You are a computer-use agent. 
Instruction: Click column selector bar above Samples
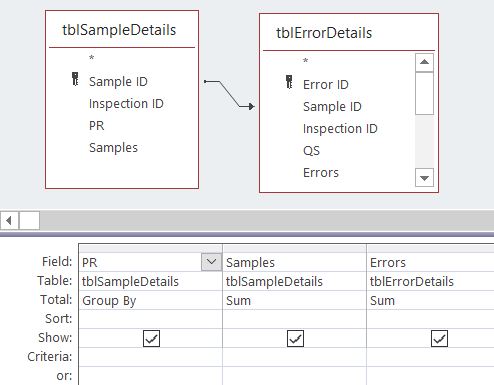pos(295,248)
